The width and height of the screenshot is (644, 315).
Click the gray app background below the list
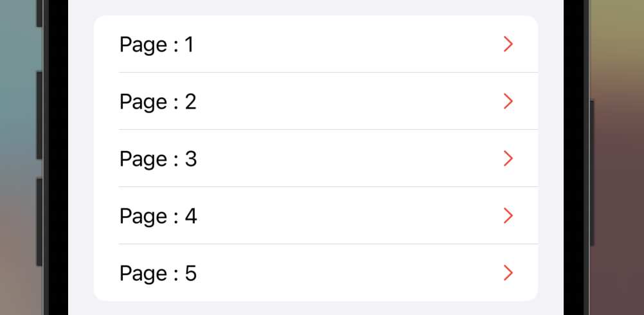316,309
